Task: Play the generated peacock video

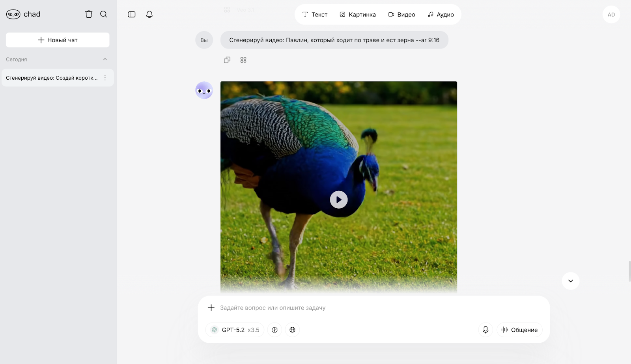Action: pyautogui.click(x=338, y=200)
